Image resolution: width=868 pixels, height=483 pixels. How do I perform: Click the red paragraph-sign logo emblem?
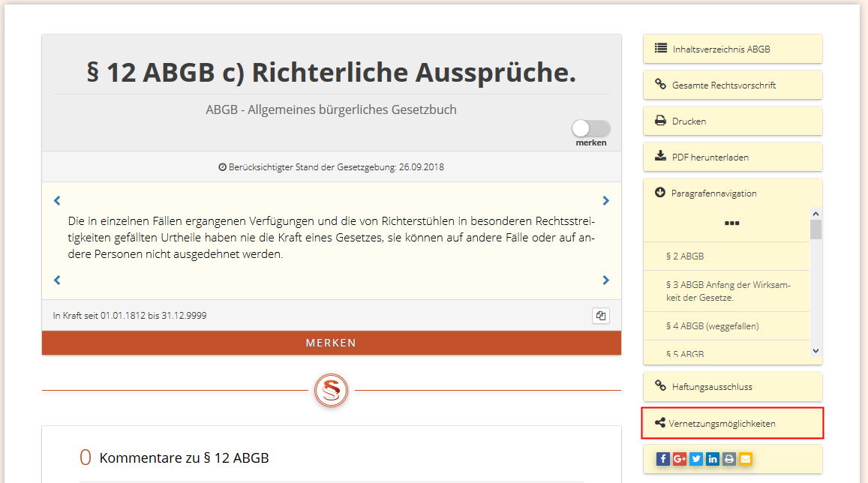click(x=331, y=391)
